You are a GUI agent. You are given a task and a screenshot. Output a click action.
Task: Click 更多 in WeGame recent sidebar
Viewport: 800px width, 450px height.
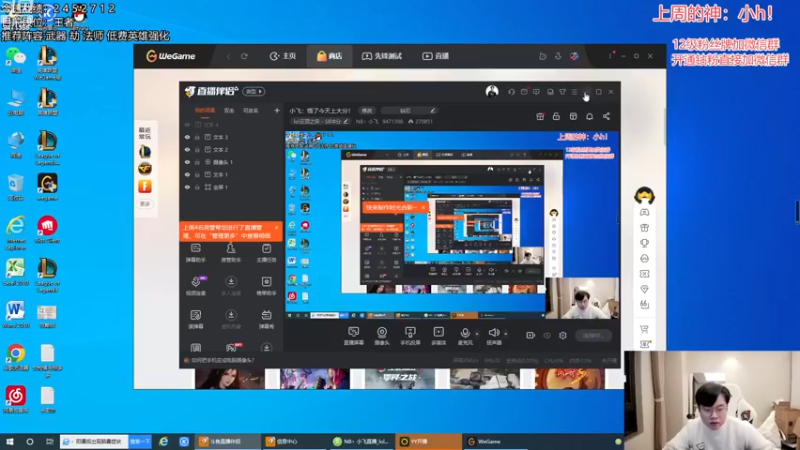(x=145, y=204)
